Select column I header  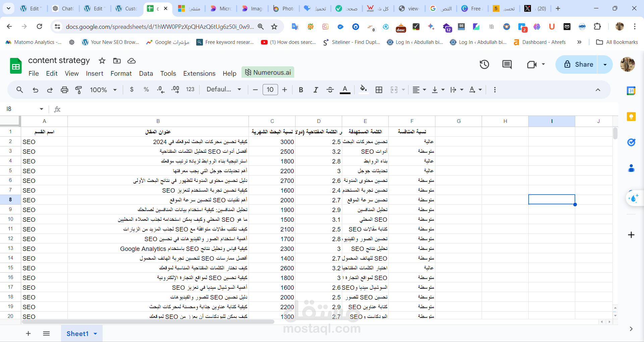(552, 121)
